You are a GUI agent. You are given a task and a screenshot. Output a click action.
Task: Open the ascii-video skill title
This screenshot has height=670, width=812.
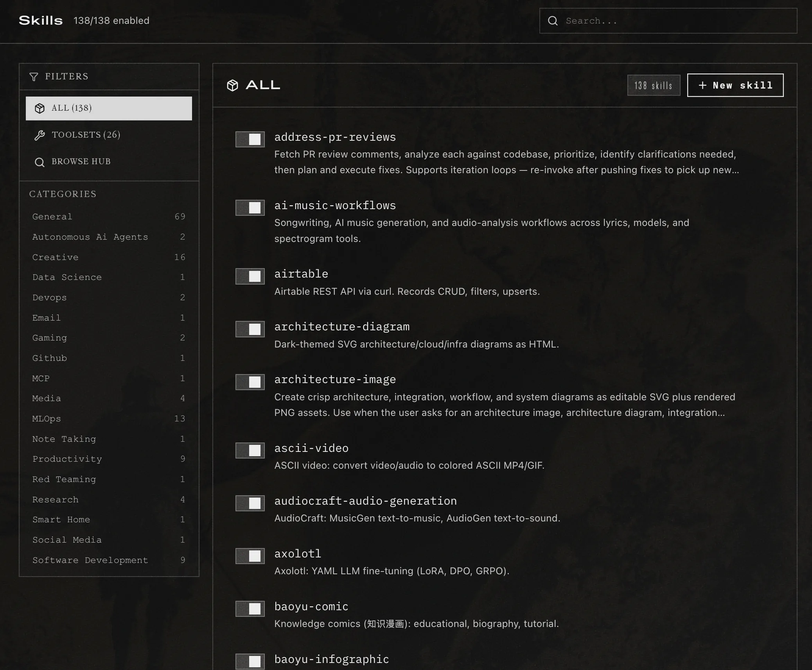point(311,448)
